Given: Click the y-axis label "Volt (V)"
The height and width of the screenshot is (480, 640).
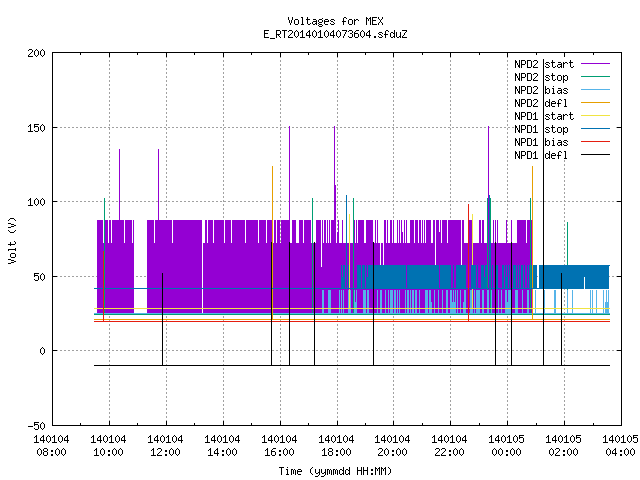Looking at the screenshot, I should tap(13, 240).
